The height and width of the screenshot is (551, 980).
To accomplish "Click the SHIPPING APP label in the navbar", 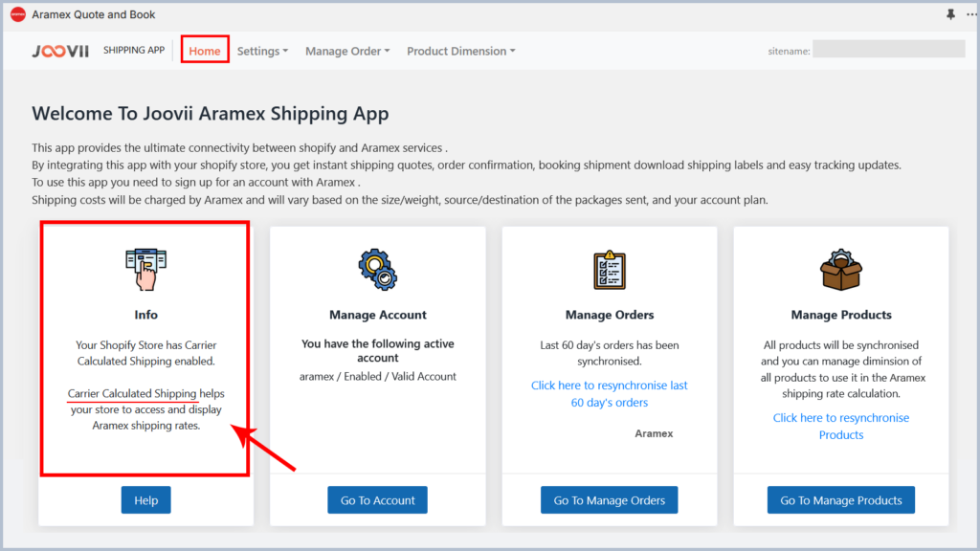I will coord(133,50).
